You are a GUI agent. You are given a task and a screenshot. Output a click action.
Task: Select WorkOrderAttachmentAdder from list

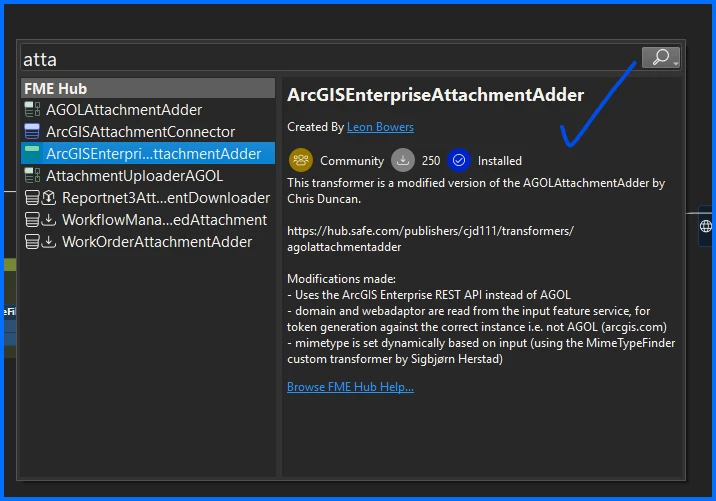coord(148,242)
